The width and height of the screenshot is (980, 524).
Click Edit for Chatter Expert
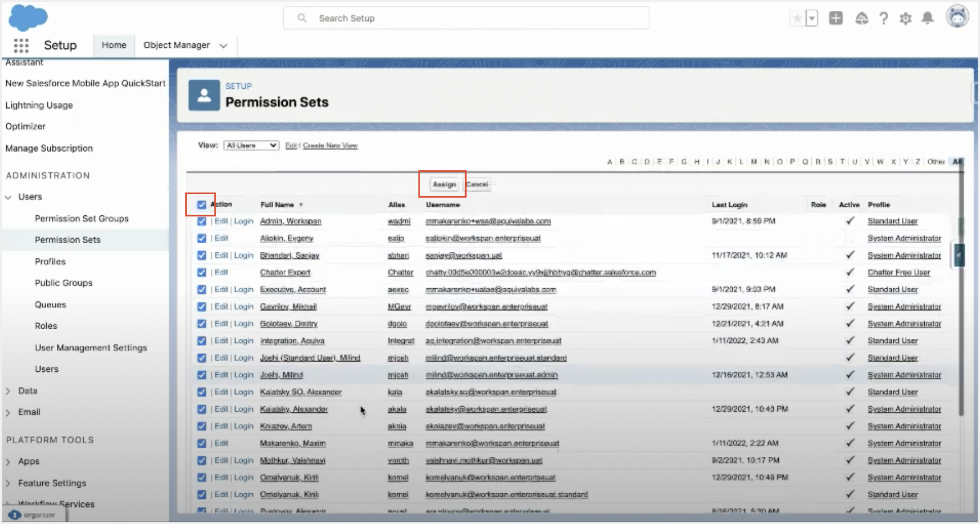(x=221, y=272)
